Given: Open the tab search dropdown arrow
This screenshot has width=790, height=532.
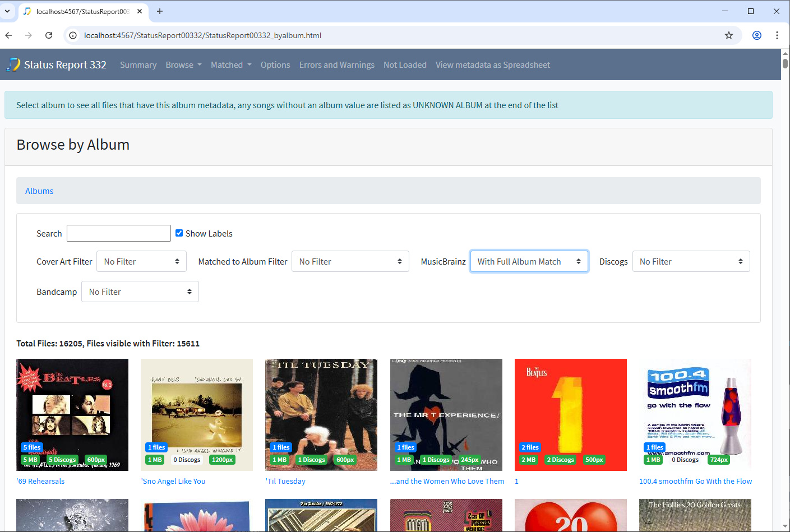Looking at the screenshot, I should pyautogui.click(x=7, y=11).
